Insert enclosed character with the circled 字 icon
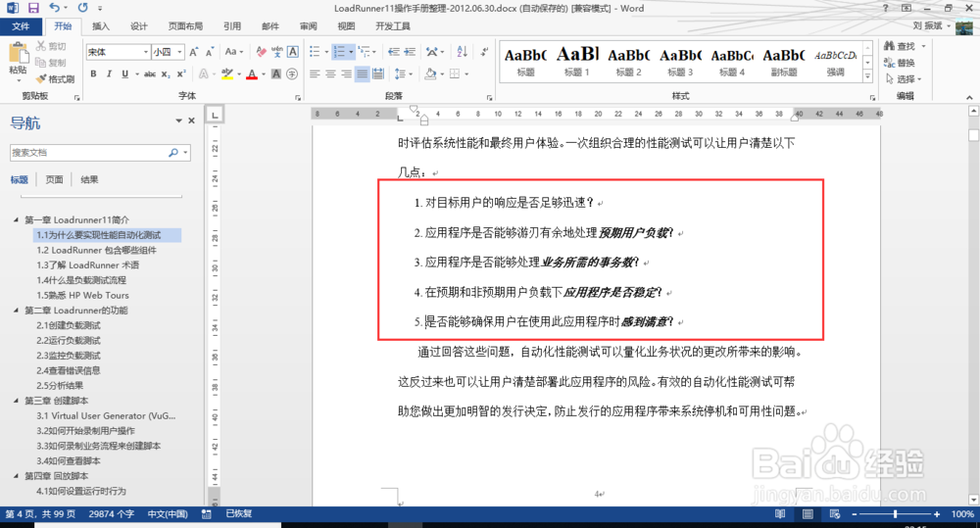The image size is (980, 528). pos(292,73)
